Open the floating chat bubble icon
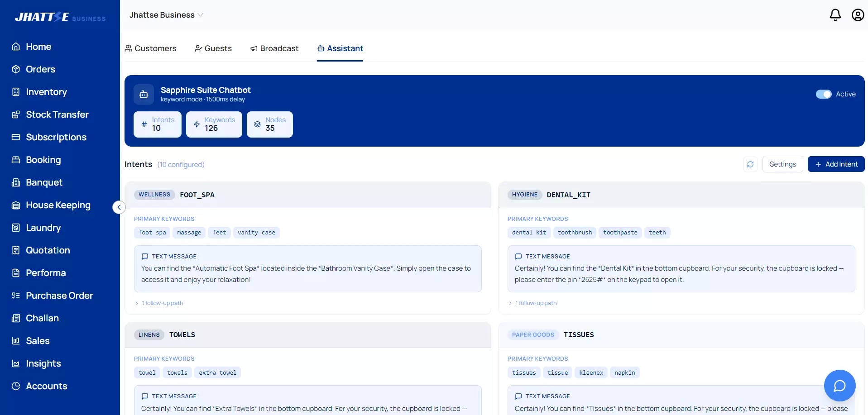 pos(839,386)
